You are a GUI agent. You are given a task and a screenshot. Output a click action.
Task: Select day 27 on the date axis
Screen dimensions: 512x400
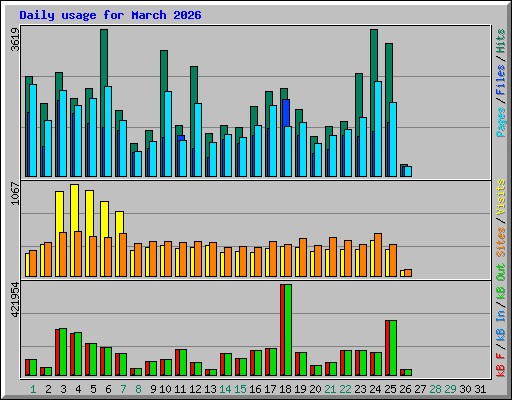[x=420, y=389]
